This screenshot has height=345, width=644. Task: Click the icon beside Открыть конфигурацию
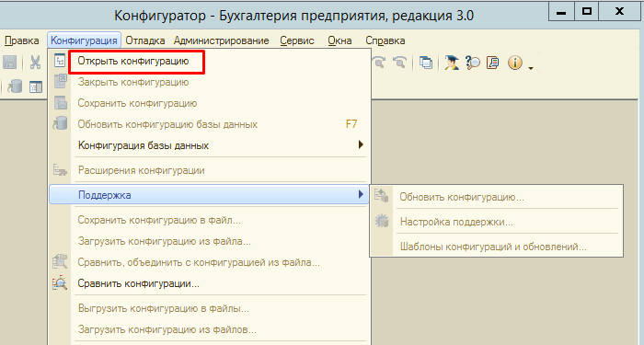tap(60, 61)
